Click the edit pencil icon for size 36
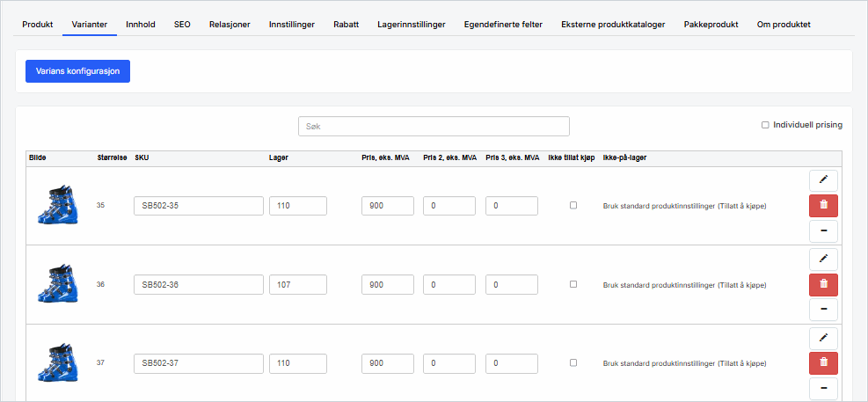 tap(823, 259)
